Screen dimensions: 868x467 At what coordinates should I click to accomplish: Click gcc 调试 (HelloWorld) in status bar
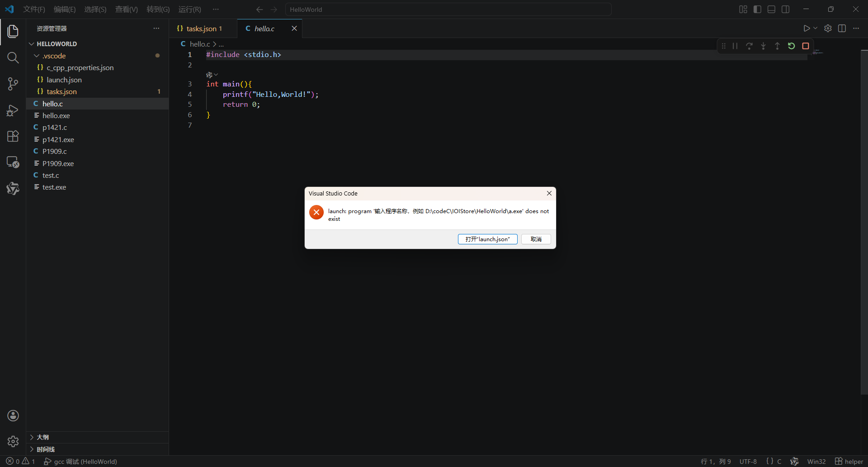(80, 462)
